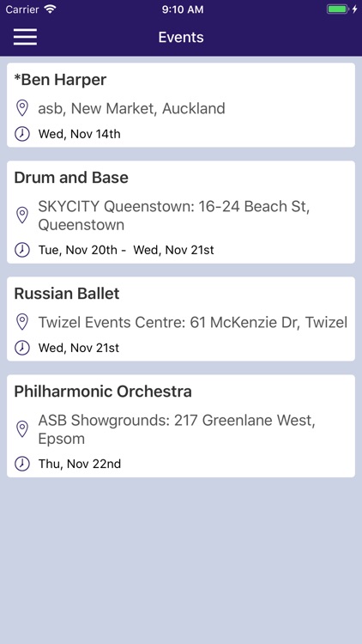Screen dimensions: 362x644
Task: Tap the Events title in header
Action: point(181,37)
